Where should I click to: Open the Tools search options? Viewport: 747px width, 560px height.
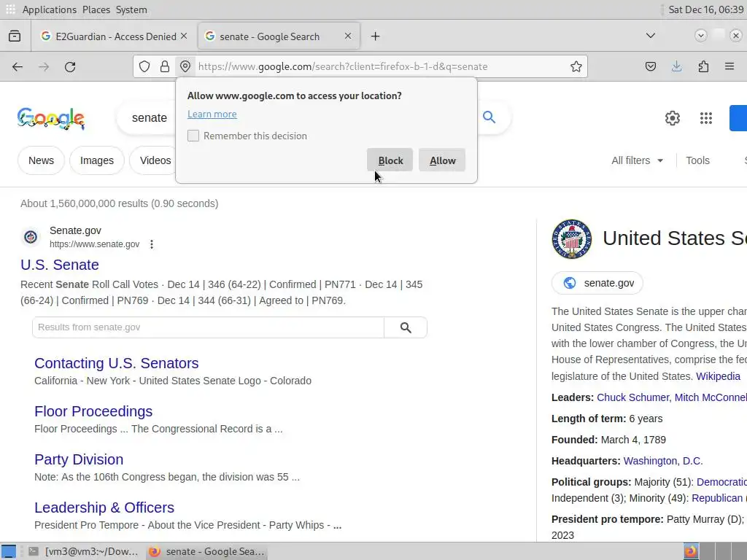click(697, 160)
